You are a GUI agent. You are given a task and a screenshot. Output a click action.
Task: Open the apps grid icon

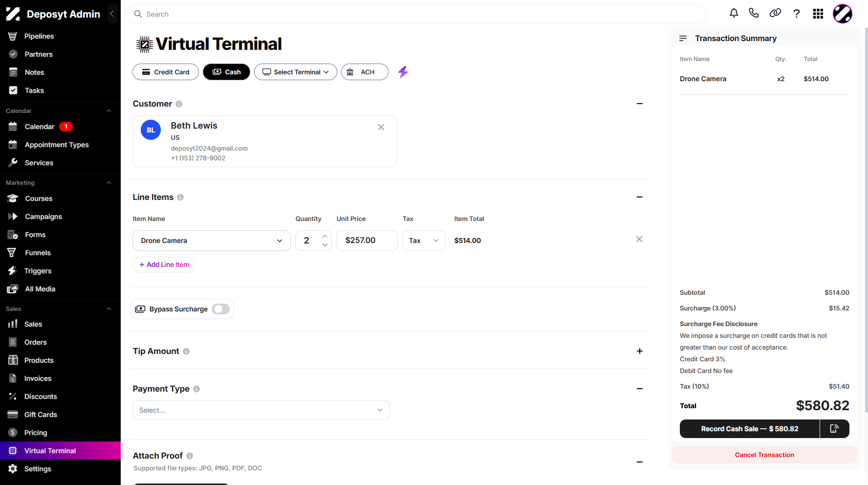(818, 14)
